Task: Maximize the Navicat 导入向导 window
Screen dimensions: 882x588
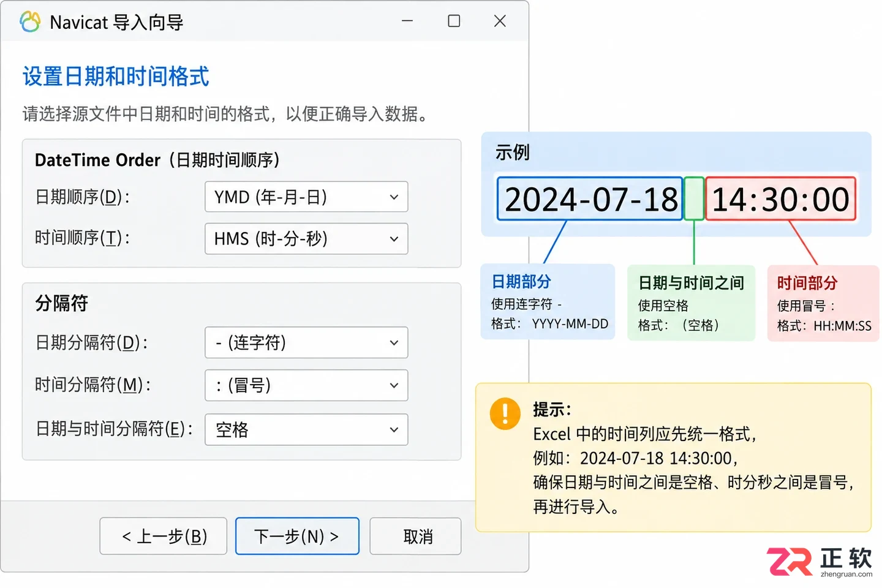Action: click(454, 21)
